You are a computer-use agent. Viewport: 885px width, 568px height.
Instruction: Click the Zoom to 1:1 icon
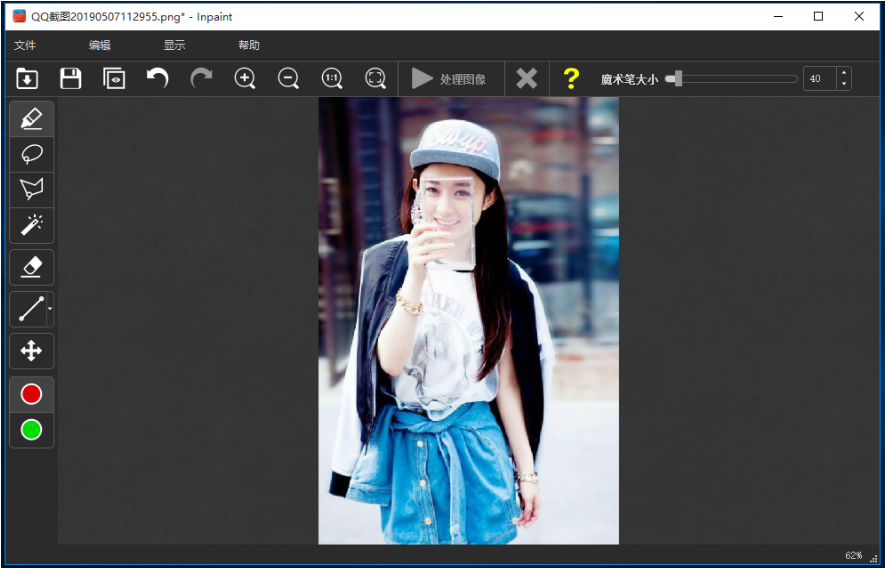click(332, 79)
